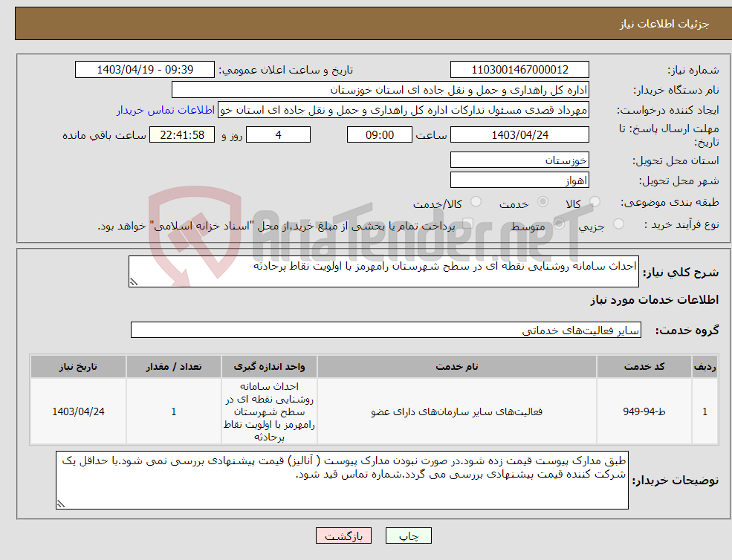732x560 pixels.
Task: Click the announcement date field 1403/04/19 - 09:39
Action: (x=145, y=70)
